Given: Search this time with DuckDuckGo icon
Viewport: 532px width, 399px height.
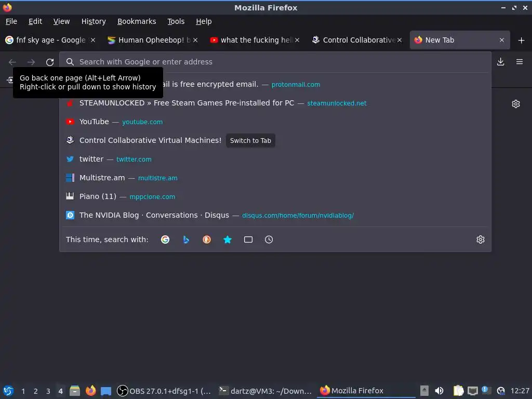Looking at the screenshot, I should 207,240.
